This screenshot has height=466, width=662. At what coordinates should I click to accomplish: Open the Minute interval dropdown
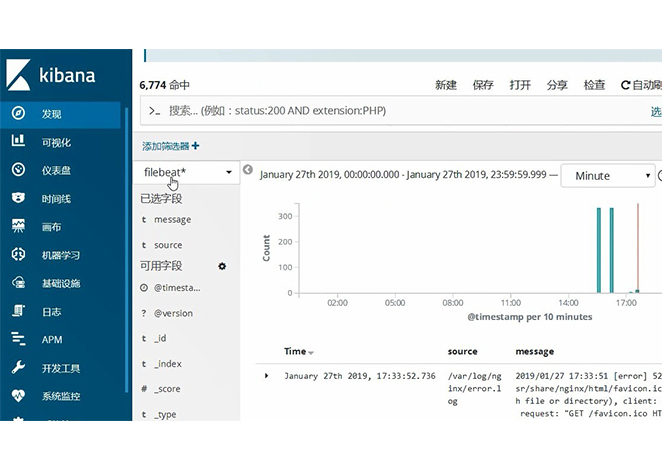(606, 176)
